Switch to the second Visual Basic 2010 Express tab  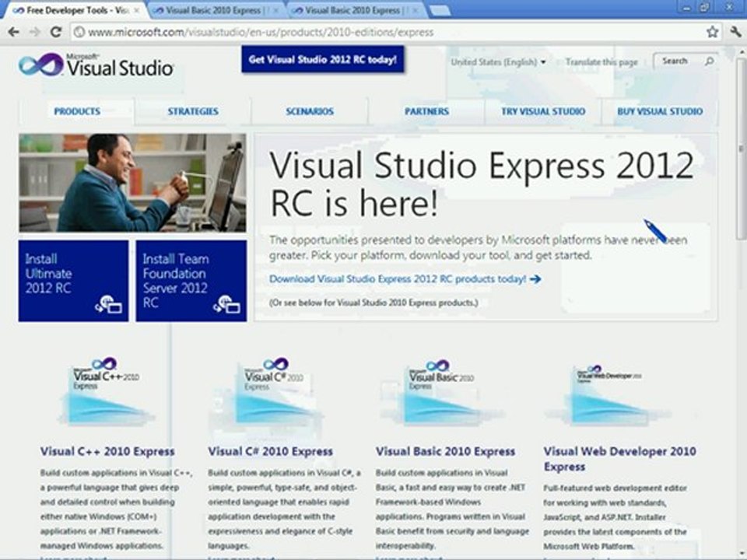(x=215, y=10)
